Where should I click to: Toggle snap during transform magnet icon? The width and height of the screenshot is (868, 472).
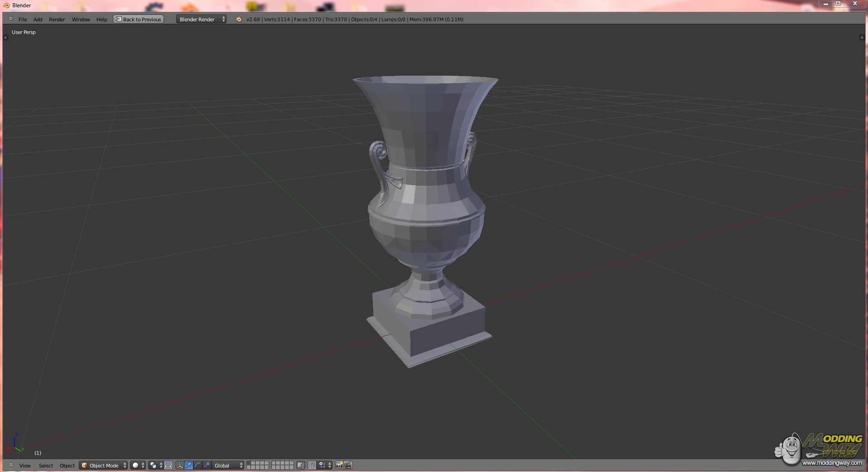click(x=312, y=465)
